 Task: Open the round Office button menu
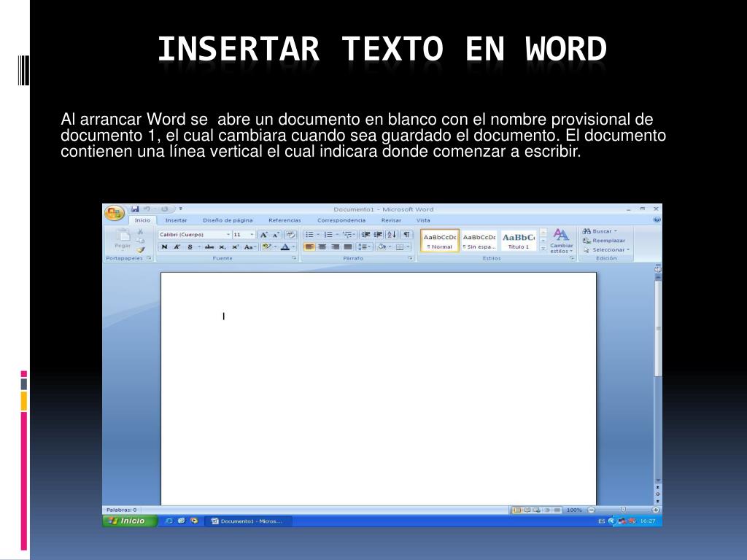115,213
